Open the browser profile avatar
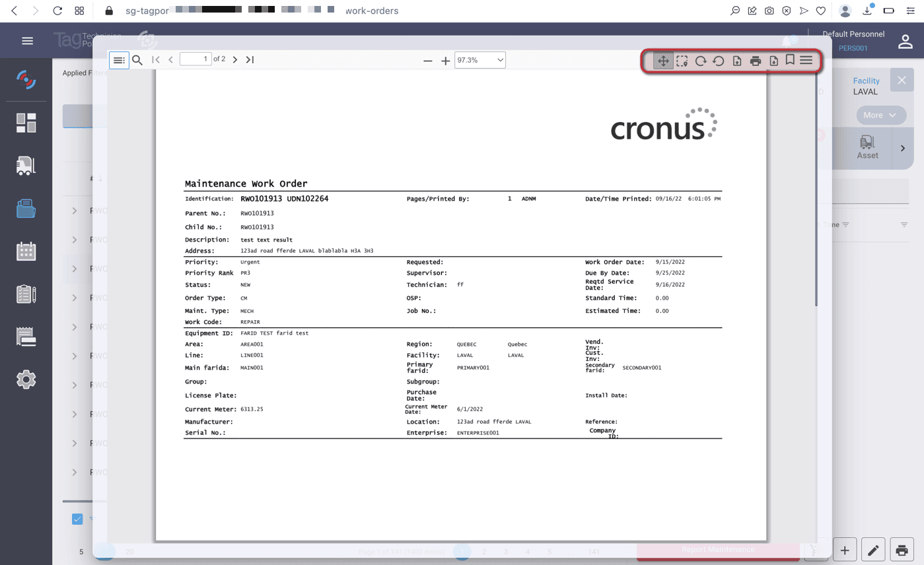 [845, 11]
